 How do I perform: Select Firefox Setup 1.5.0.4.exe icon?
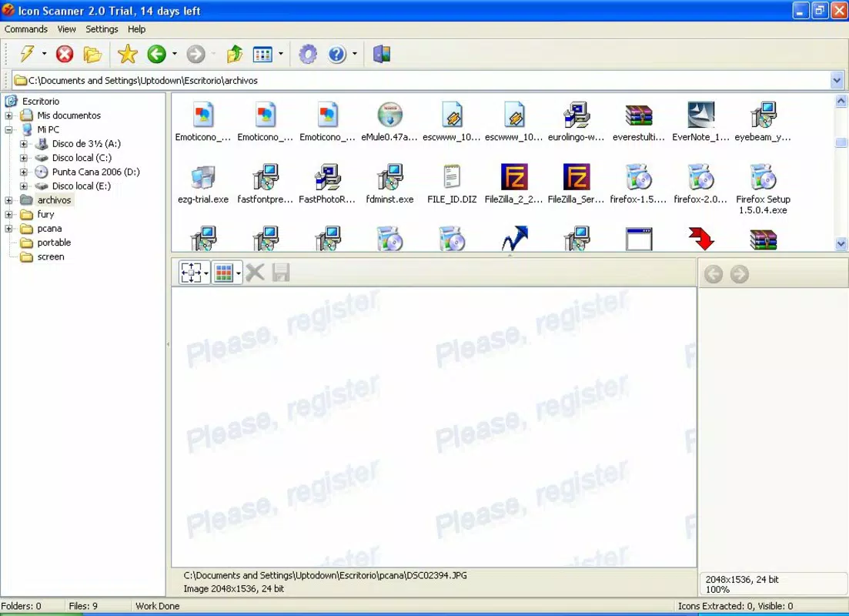point(763,177)
